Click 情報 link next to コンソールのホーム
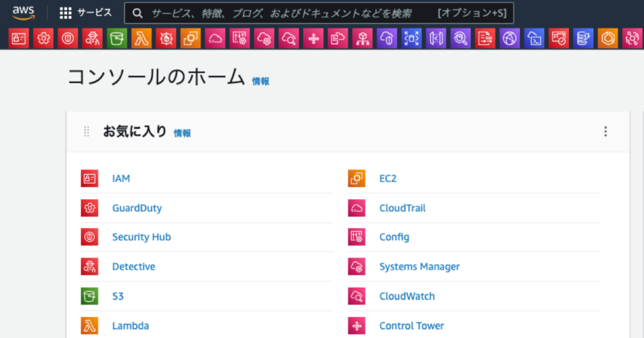 260,81
